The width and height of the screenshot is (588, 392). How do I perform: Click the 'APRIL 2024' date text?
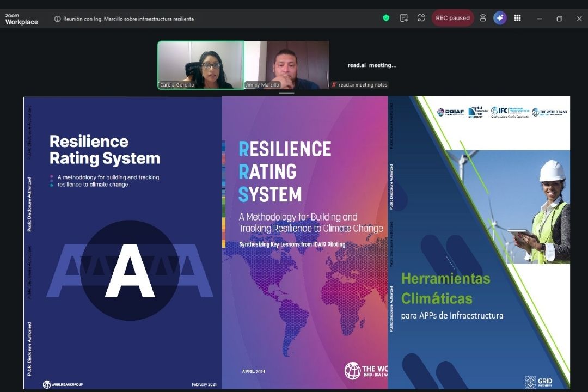254,371
